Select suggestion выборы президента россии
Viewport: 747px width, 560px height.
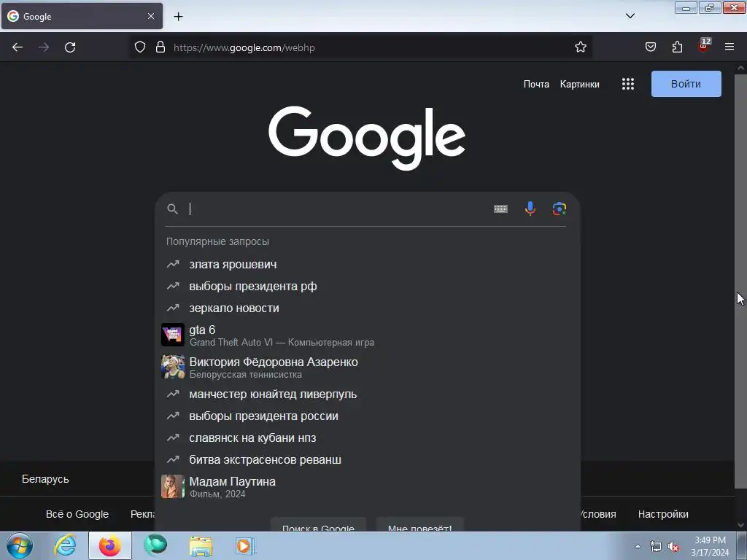[x=366, y=416]
